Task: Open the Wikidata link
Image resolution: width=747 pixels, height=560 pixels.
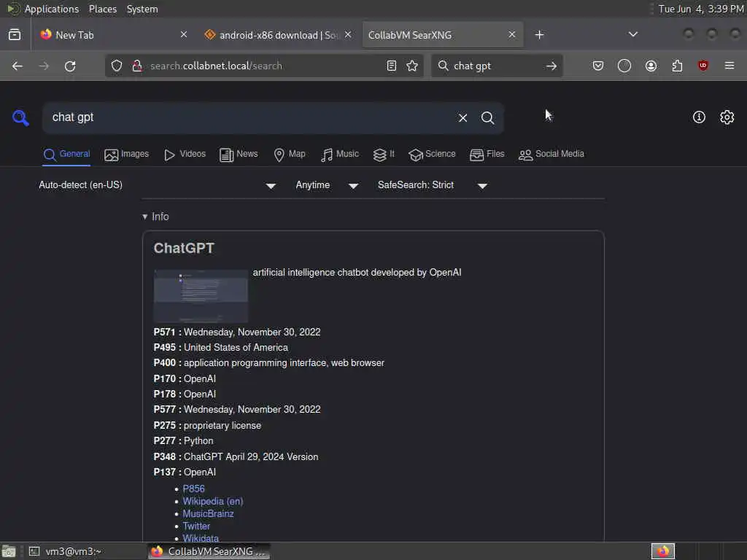Action: click(x=201, y=539)
